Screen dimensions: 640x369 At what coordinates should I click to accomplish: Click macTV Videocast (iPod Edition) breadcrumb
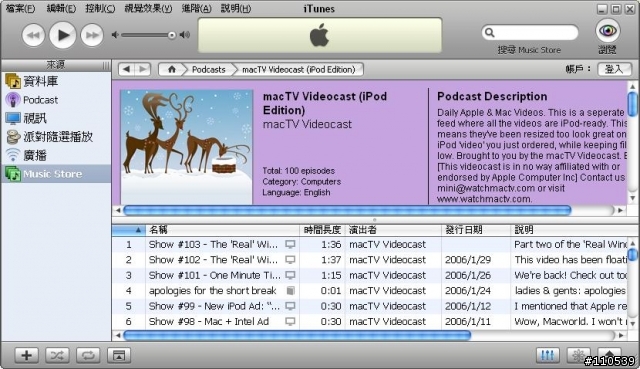[x=298, y=69]
